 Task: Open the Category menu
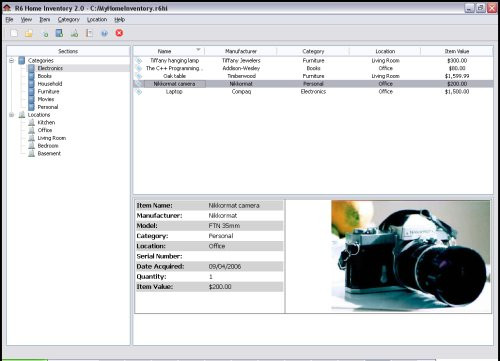69,20
